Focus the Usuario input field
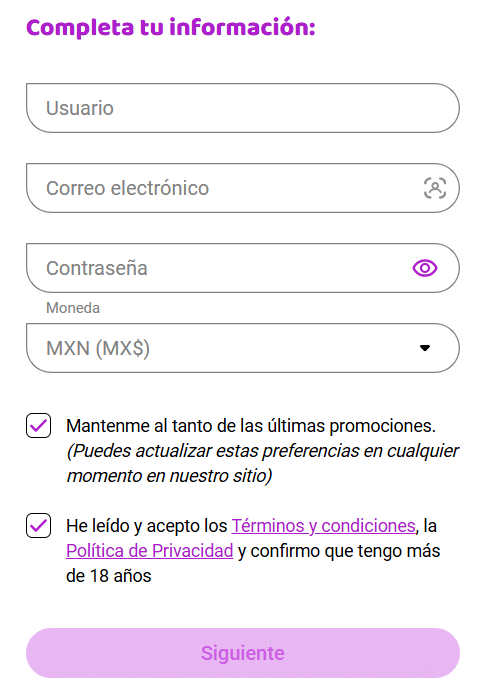 click(243, 108)
